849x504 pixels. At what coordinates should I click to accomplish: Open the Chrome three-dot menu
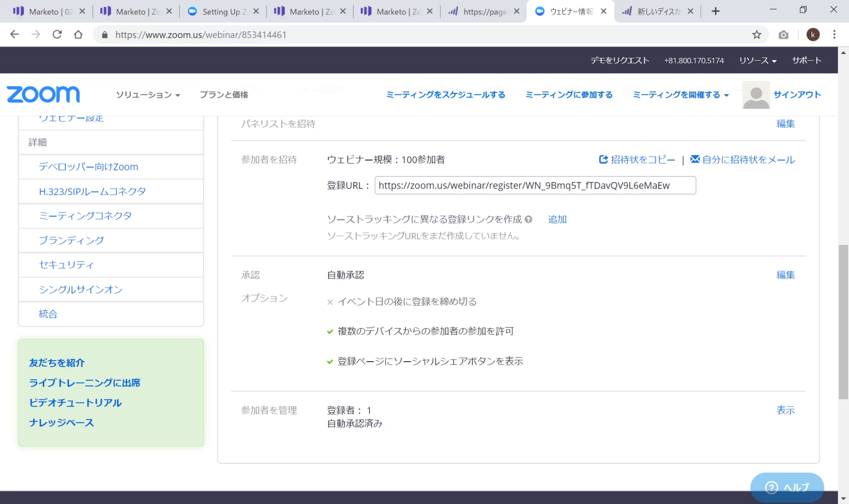pos(835,35)
